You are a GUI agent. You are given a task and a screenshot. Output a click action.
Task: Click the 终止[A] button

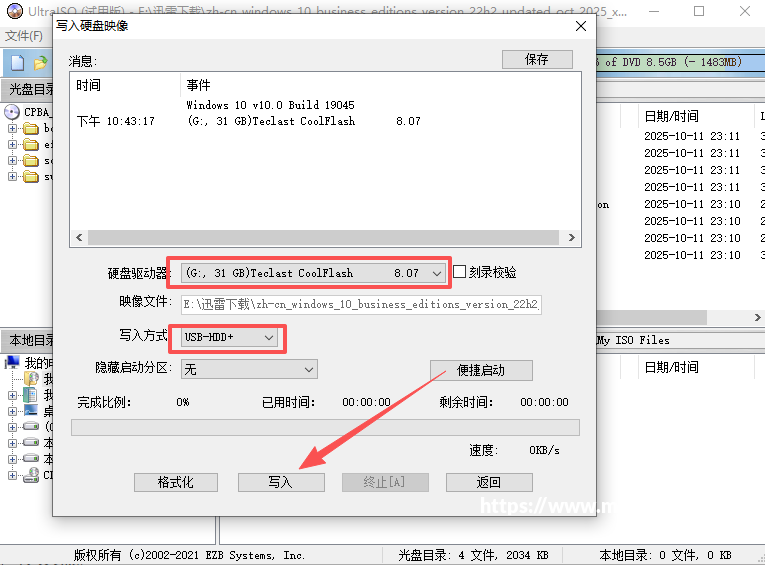pos(385,483)
